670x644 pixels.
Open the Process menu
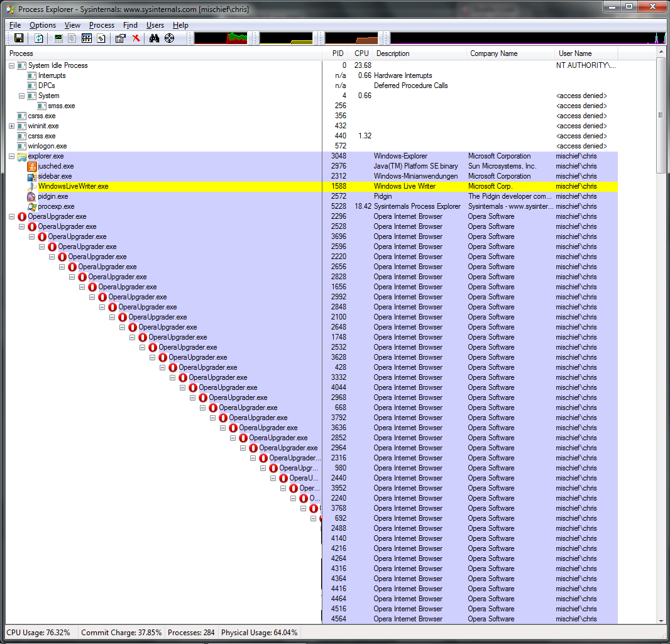(x=102, y=25)
